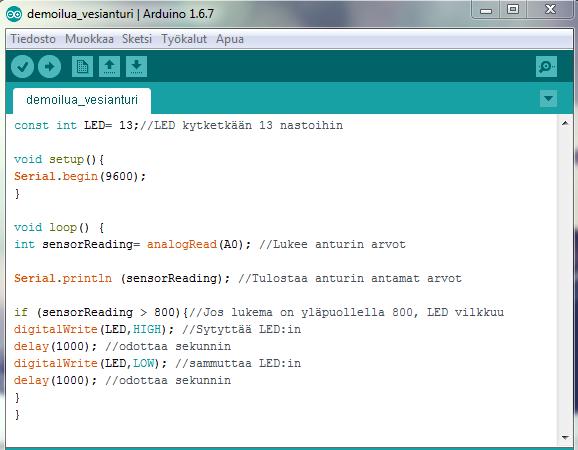The height and width of the screenshot is (450, 578).
Task: Click the comment '//LED kytketkään 13 nastoihin'
Action: 242,125
